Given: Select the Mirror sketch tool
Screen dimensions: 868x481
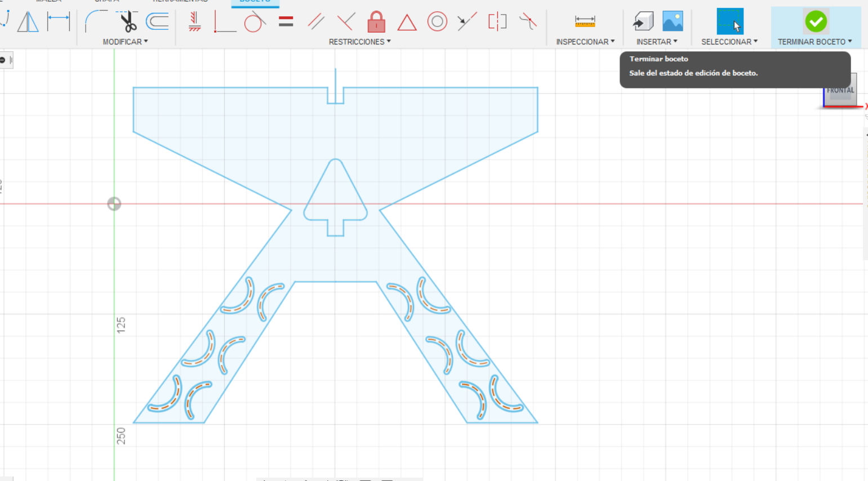Looking at the screenshot, I should click(28, 22).
